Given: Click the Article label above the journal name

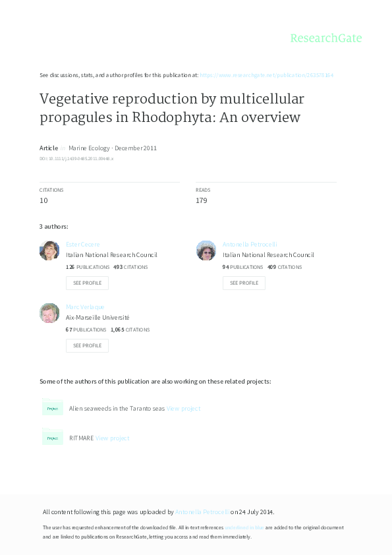Looking at the screenshot, I should pyautogui.click(x=48, y=148).
